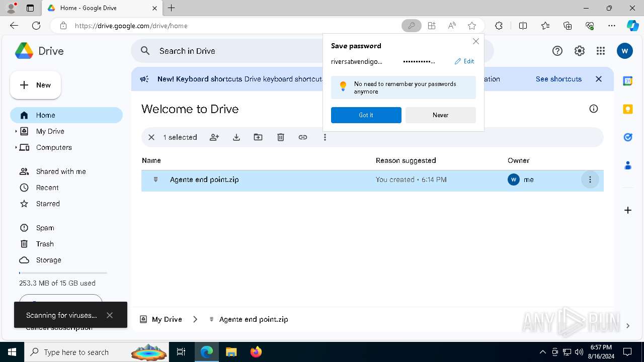Move selected file to trash
The height and width of the screenshot is (362, 644).
point(281,137)
